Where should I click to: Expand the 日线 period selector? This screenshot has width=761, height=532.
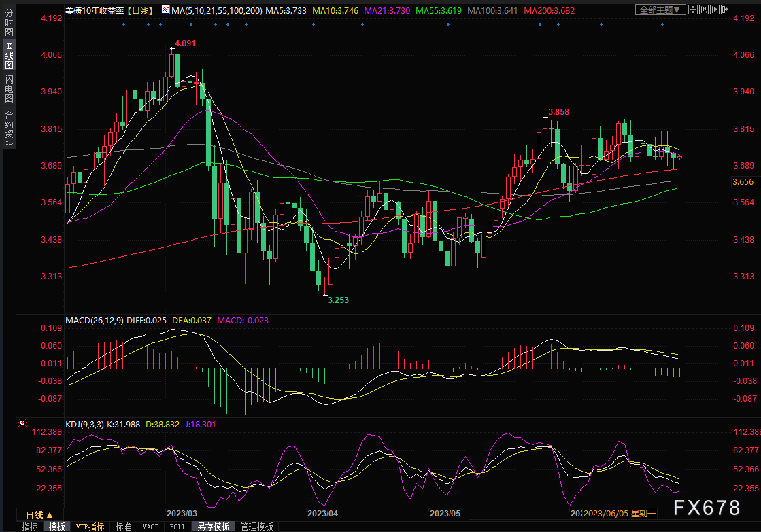point(39,514)
